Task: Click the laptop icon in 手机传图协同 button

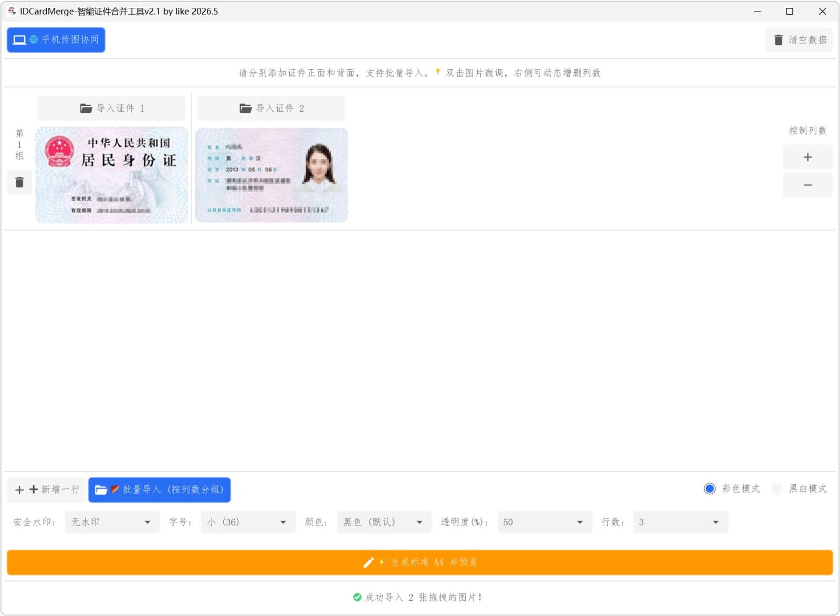Action: click(x=19, y=40)
